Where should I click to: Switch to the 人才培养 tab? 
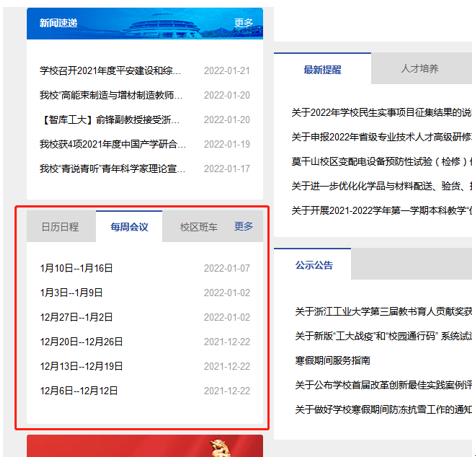coord(420,69)
